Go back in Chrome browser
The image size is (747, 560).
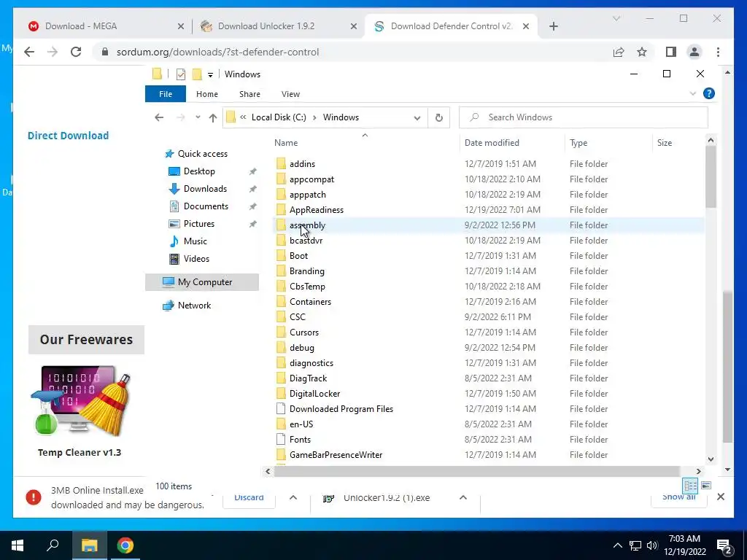click(x=29, y=52)
